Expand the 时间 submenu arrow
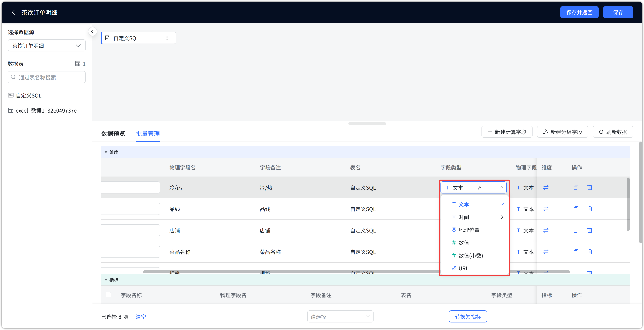 pos(502,217)
